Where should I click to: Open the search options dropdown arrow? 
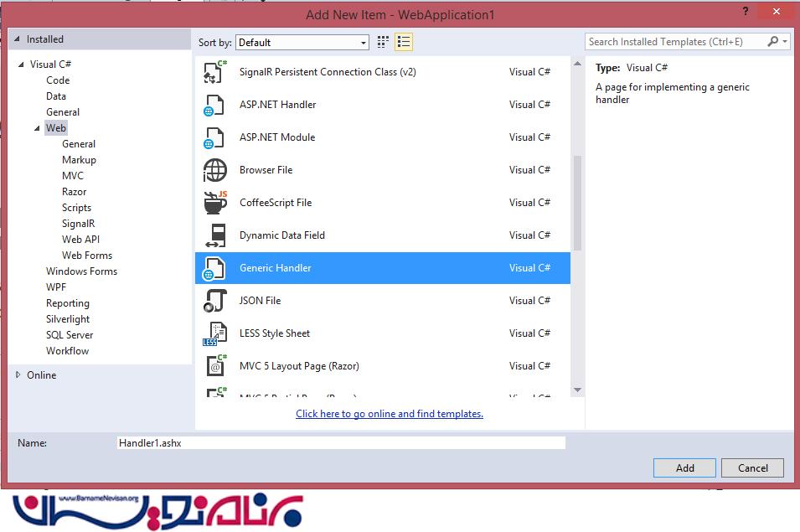pos(785,42)
